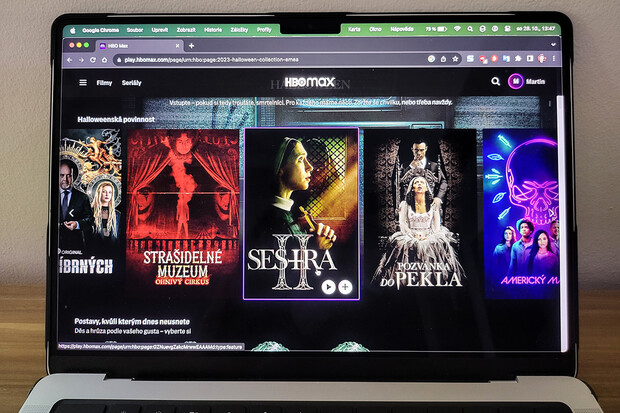The image size is (620, 413).
Task: Open the Nápověda menu
Action: tap(402, 29)
